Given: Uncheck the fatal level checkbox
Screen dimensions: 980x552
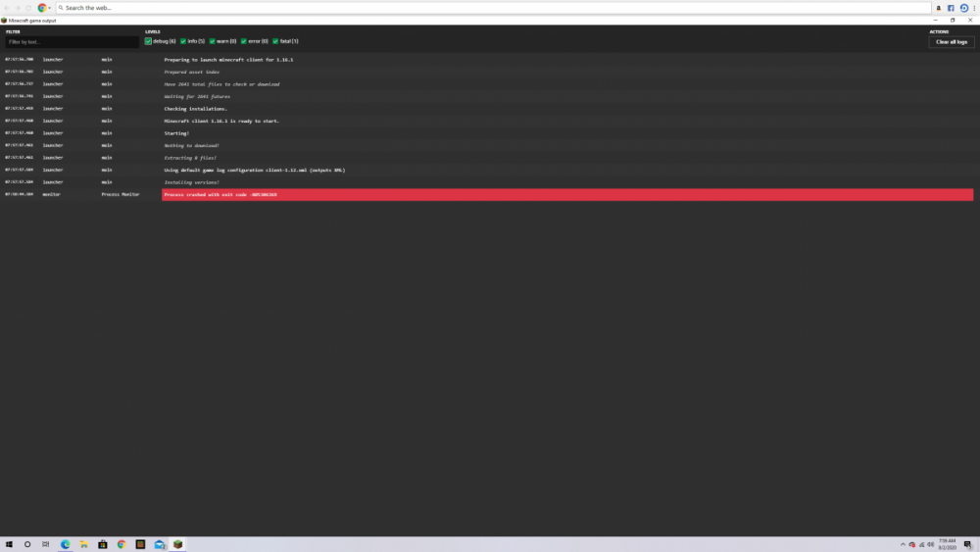Looking at the screenshot, I should pos(275,41).
